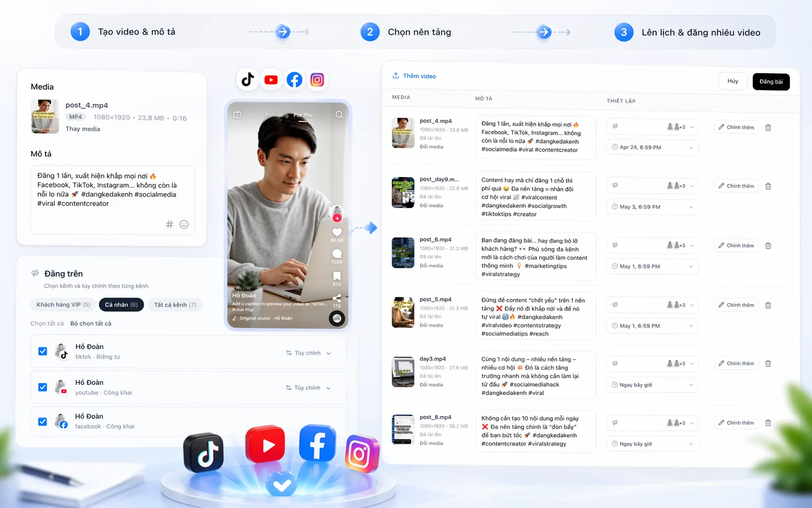
Task: Delete the post_day9 row with trash icon
Action: [x=768, y=186]
